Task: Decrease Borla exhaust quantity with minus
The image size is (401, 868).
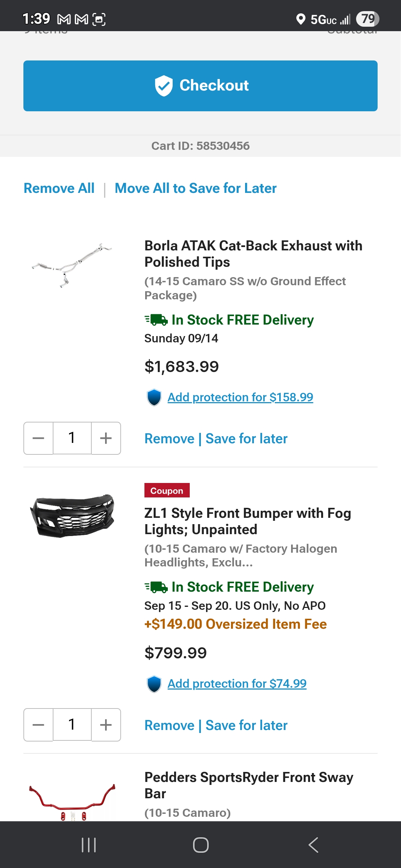Action: [38, 438]
